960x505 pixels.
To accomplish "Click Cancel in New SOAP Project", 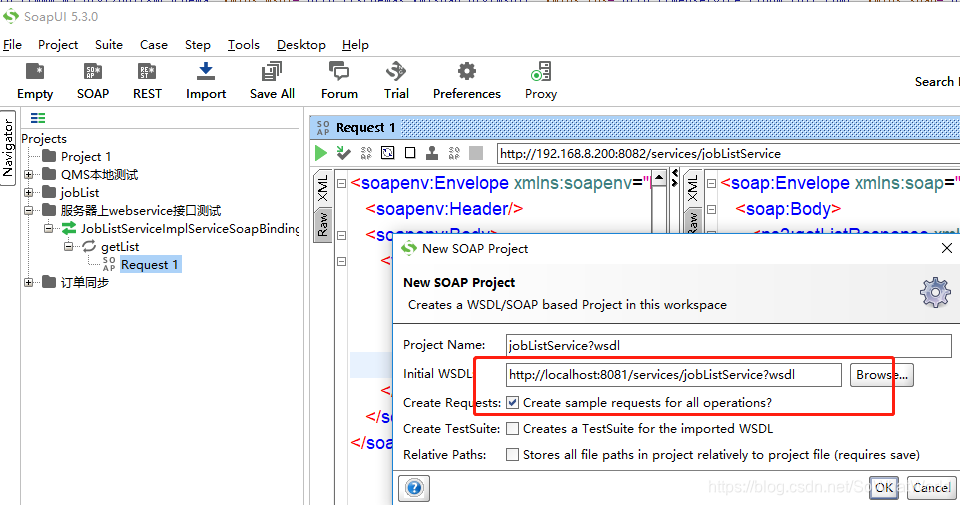I will (931, 488).
